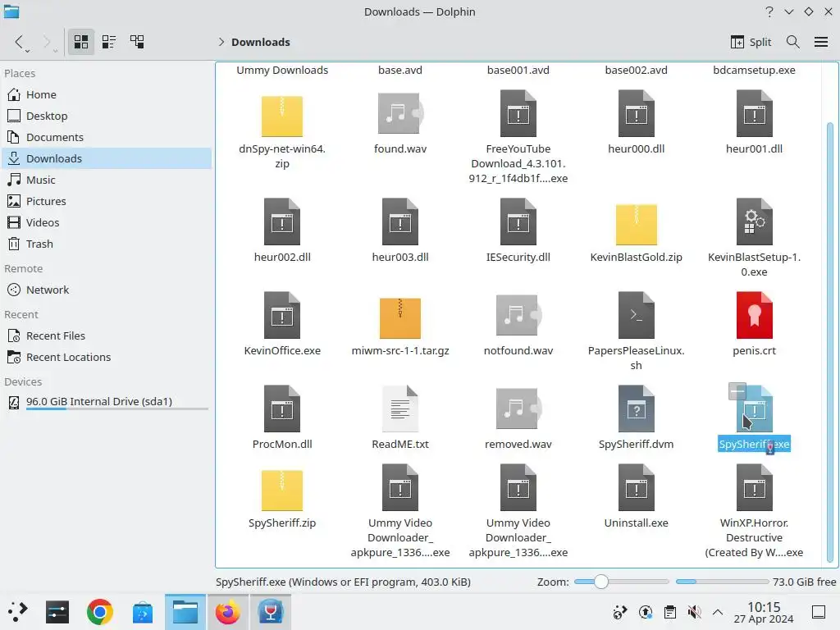
Task: Select Uninstall.exe file icon
Action: 637,487
